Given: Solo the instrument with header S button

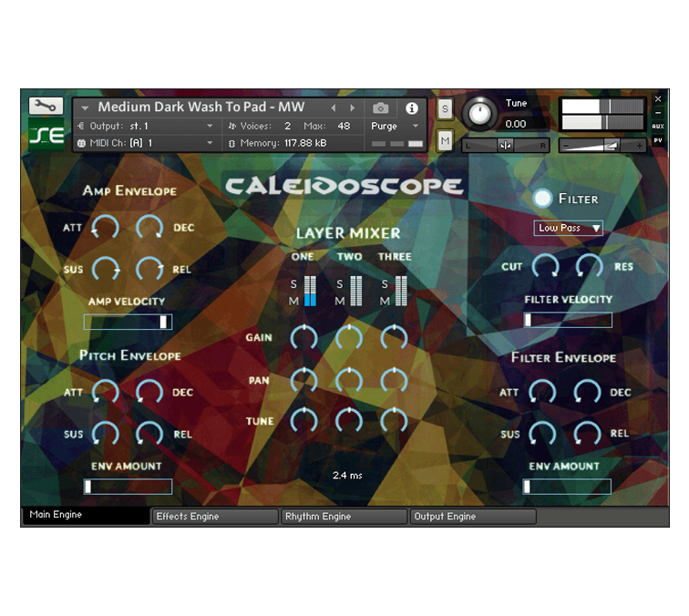Looking at the screenshot, I should pos(445,108).
